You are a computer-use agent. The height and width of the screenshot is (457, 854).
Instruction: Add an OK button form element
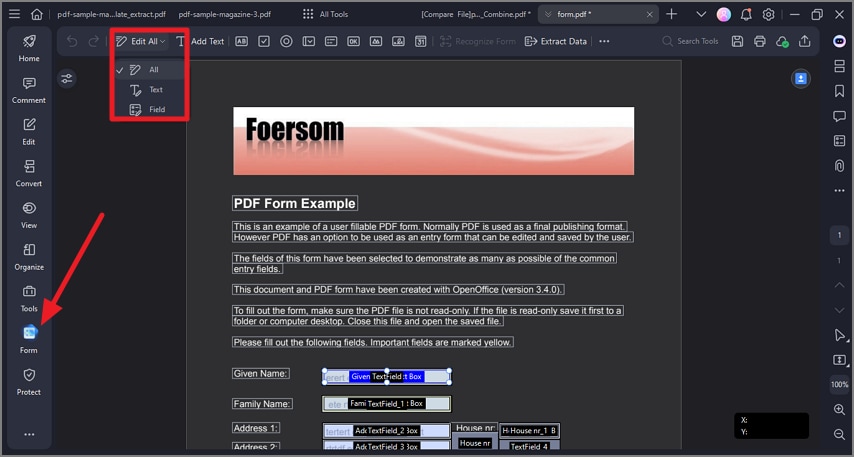[x=353, y=41]
